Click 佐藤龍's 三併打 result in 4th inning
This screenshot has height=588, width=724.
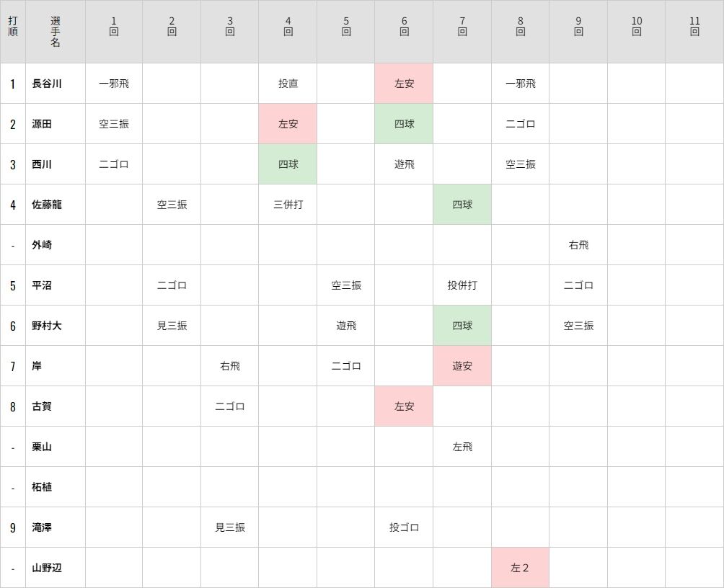tap(288, 205)
